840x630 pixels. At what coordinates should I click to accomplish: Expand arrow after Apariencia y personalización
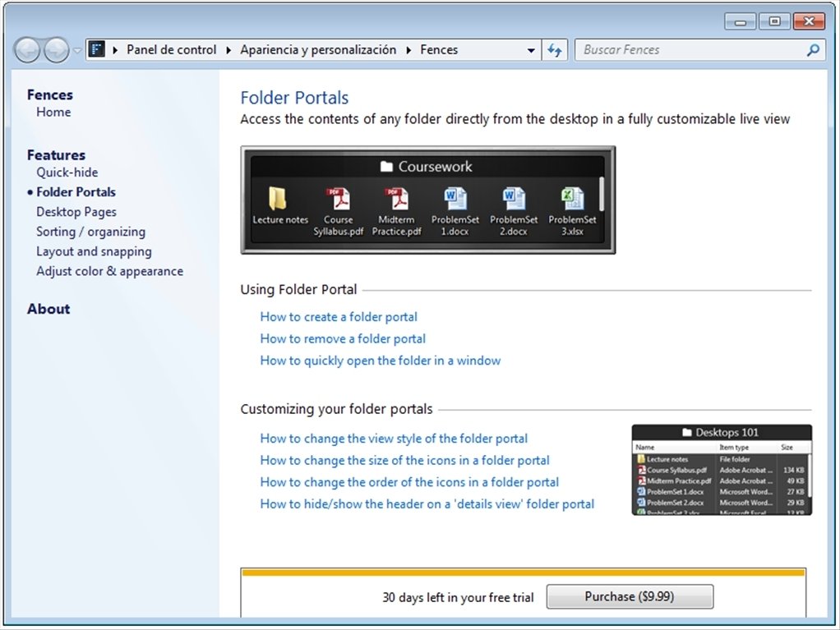[408, 50]
